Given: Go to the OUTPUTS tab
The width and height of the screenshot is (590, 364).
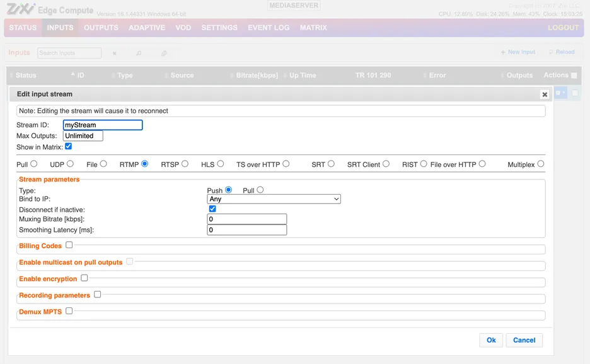Looking at the screenshot, I should click(101, 28).
